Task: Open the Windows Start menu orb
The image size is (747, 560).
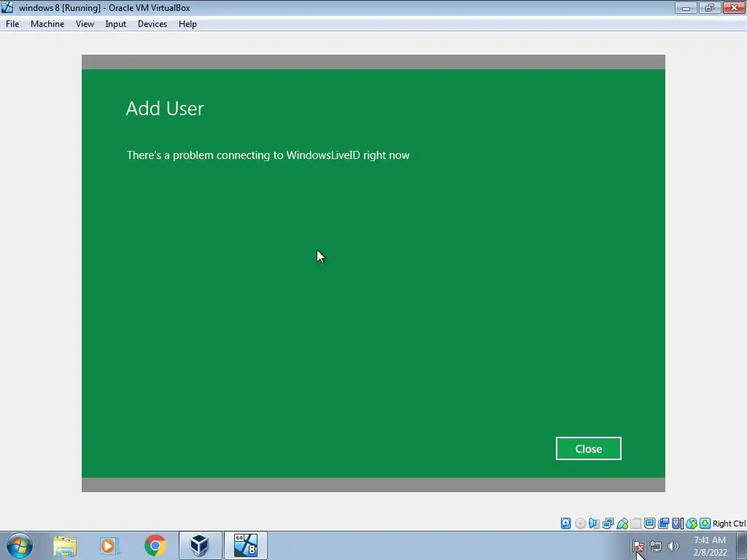Action: [x=20, y=545]
